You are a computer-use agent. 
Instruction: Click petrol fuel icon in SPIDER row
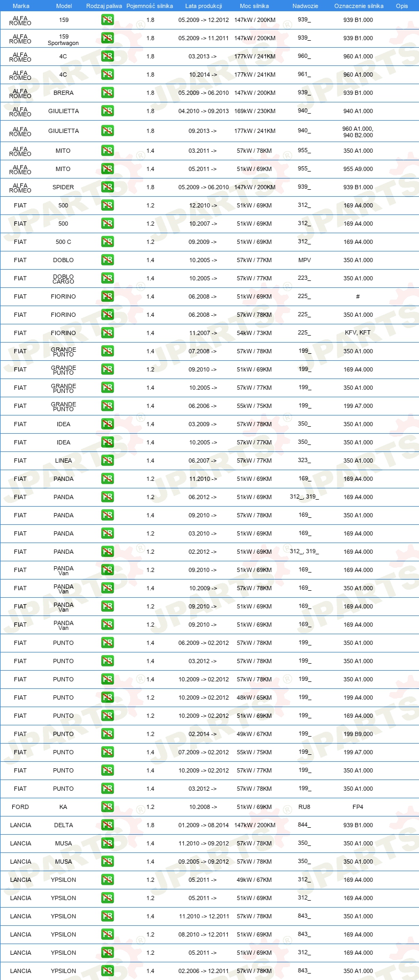pyautogui.click(x=107, y=187)
